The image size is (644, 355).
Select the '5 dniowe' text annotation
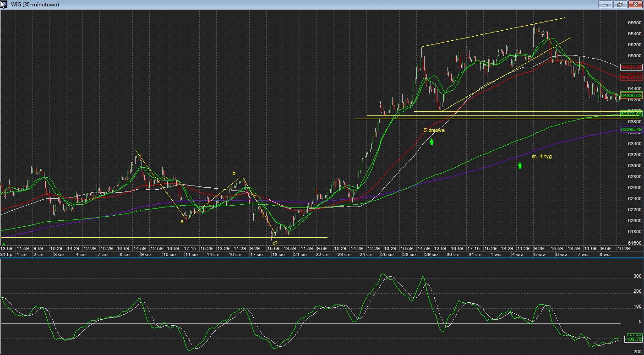434,130
